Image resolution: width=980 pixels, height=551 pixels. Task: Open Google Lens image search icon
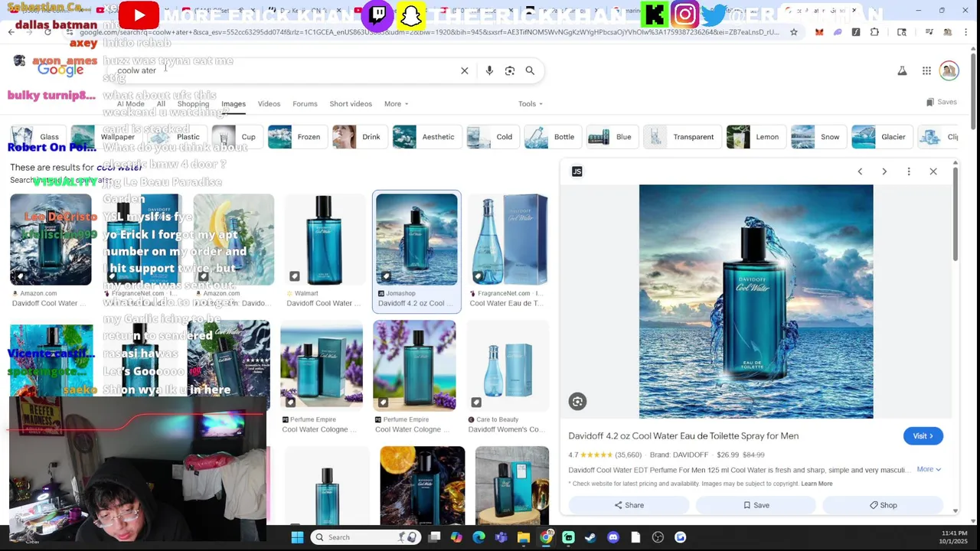click(510, 70)
